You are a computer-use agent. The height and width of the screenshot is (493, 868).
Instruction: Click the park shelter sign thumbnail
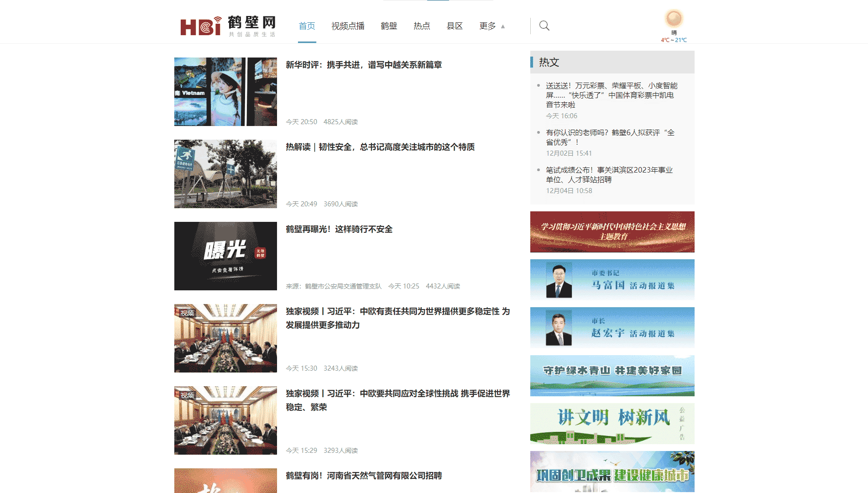225,174
